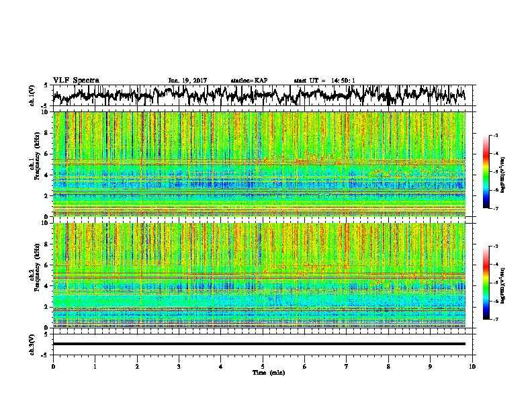Click the "ch.1(V)" waveform axis label
This screenshot has width=532, height=411.
point(32,95)
